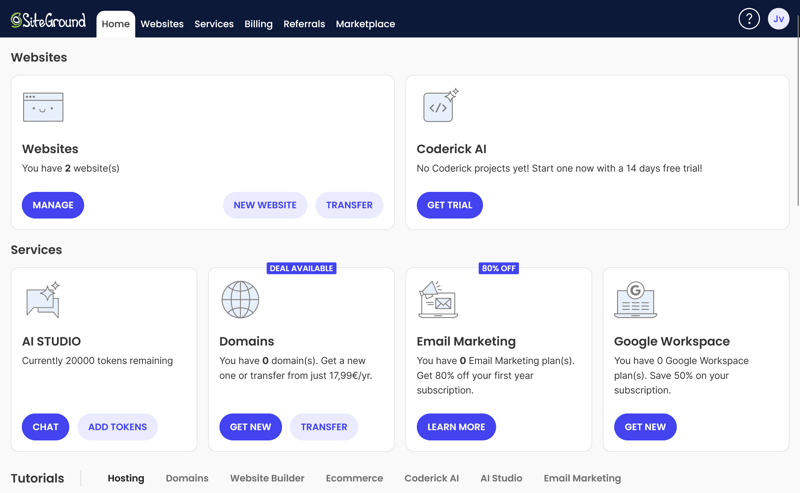Click the Google Workspace laptop icon
800x493 pixels.
point(635,300)
